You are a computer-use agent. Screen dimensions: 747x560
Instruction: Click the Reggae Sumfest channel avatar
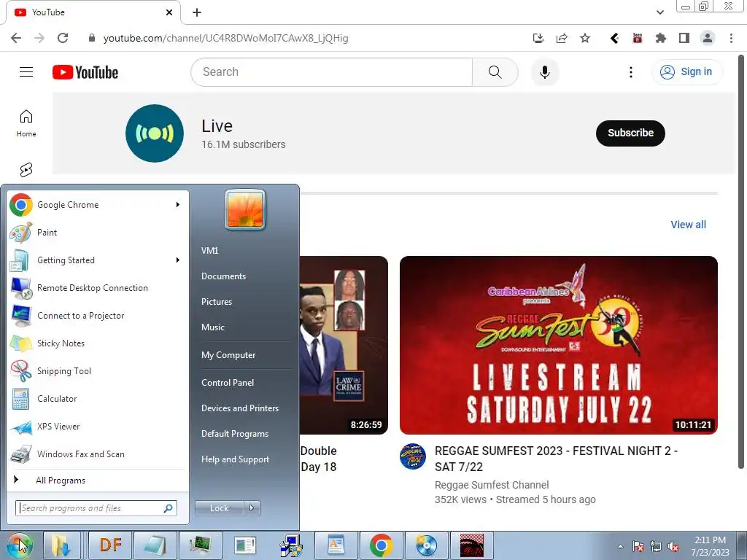tap(413, 456)
